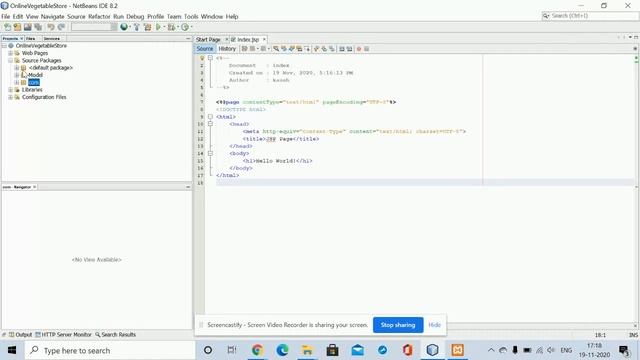Switch to the Services panel tab
Image resolution: width=640 pixels, height=360 pixels.
point(52,38)
